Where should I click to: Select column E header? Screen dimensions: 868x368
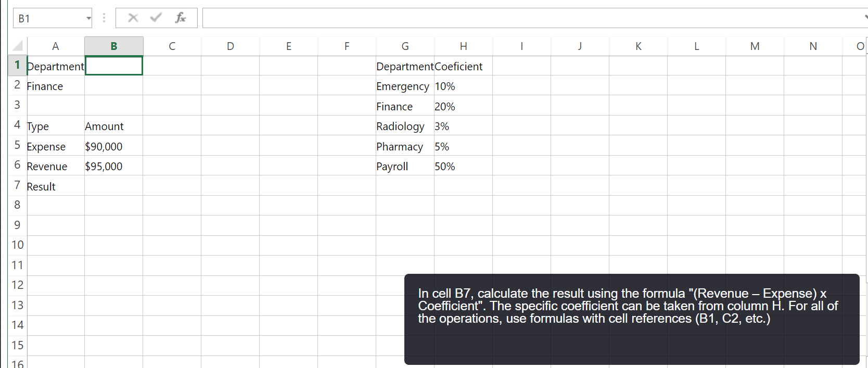click(x=289, y=46)
